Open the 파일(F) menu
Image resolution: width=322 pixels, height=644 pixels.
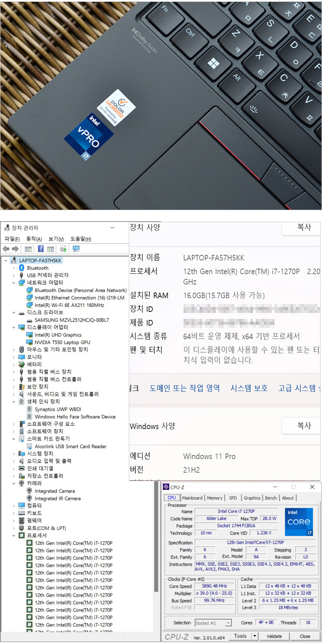point(12,239)
